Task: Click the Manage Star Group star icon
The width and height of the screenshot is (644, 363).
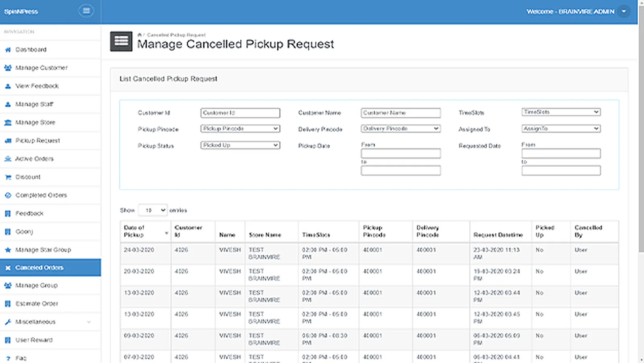Action: click(x=8, y=250)
